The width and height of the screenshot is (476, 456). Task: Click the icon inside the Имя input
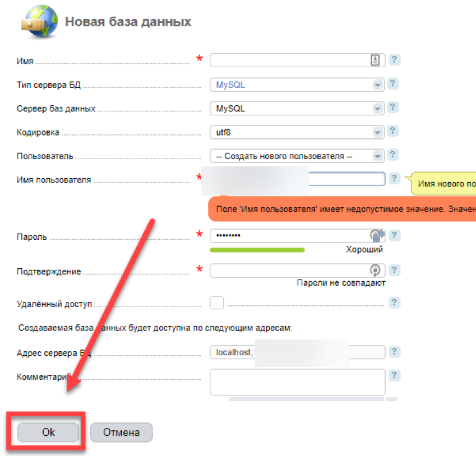375,60
